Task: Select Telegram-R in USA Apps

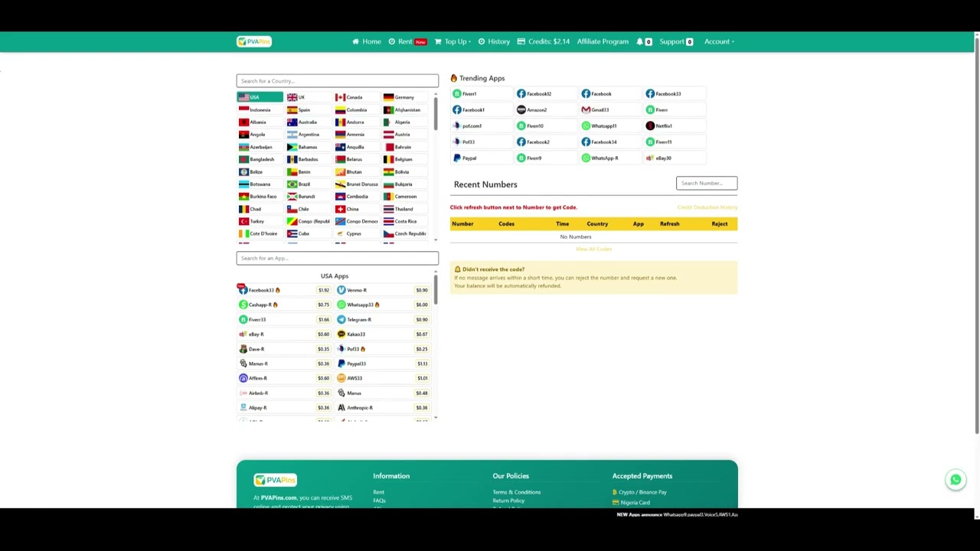Action: [383, 319]
